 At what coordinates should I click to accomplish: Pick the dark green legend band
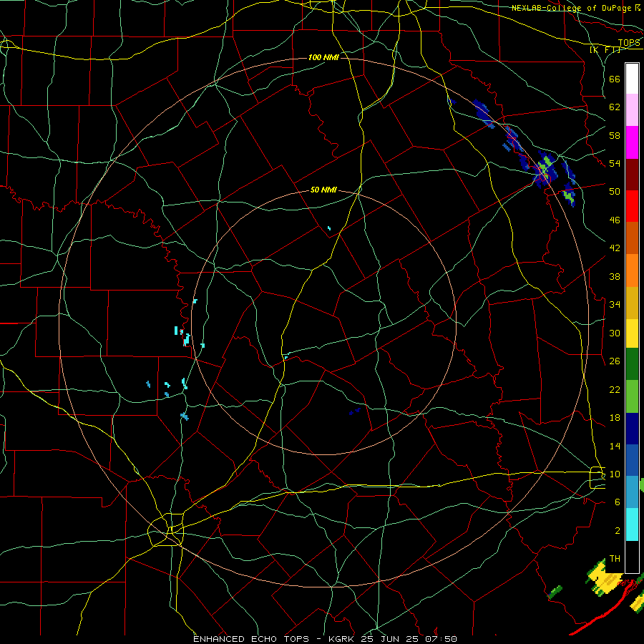[632, 364]
